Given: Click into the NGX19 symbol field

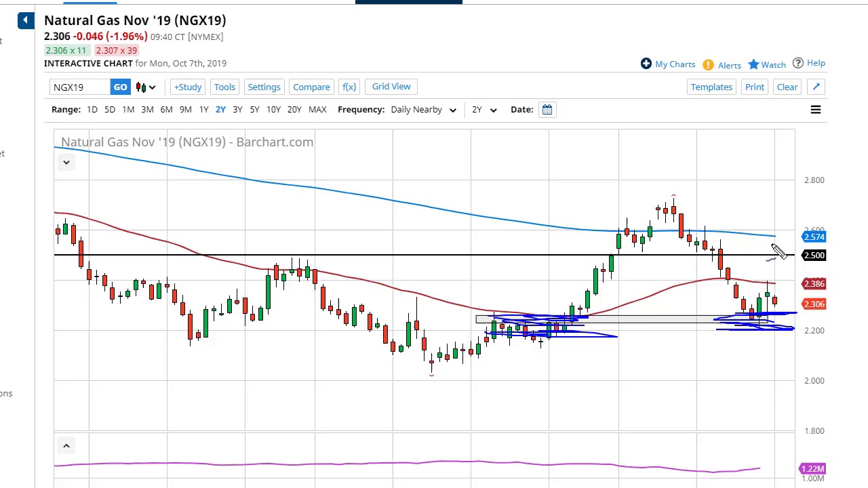Looking at the screenshot, I should pyautogui.click(x=80, y=87).
